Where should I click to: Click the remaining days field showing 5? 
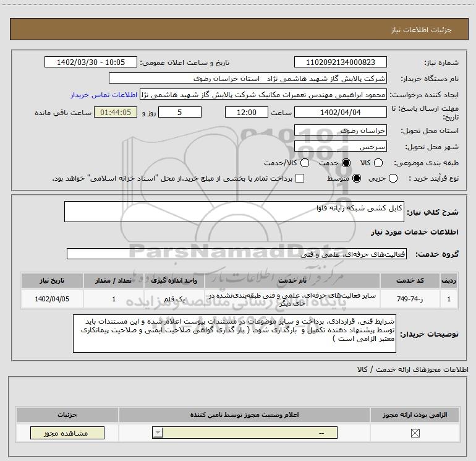[180, 112]
